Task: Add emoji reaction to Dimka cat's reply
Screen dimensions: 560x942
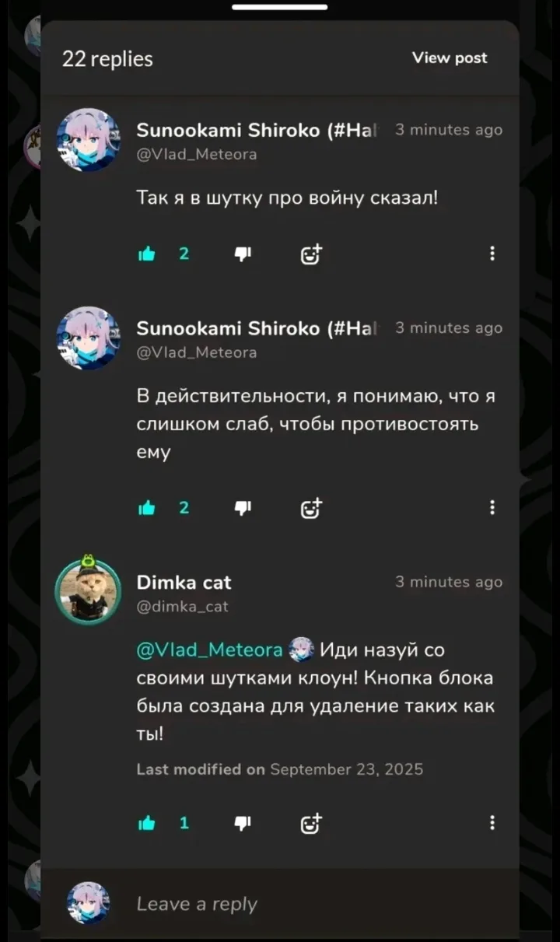Action: pyautogui.click(x=311, y=823)
